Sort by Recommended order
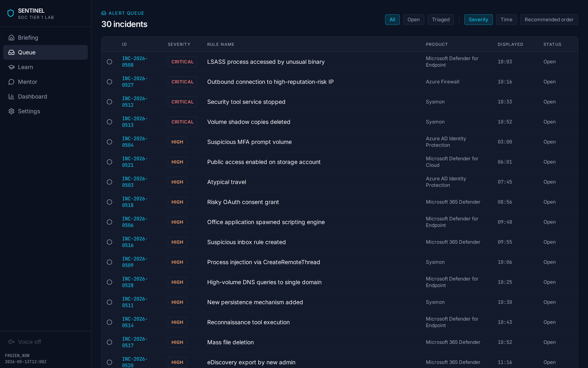Viewport: 588px width, 368px height. 549,19
